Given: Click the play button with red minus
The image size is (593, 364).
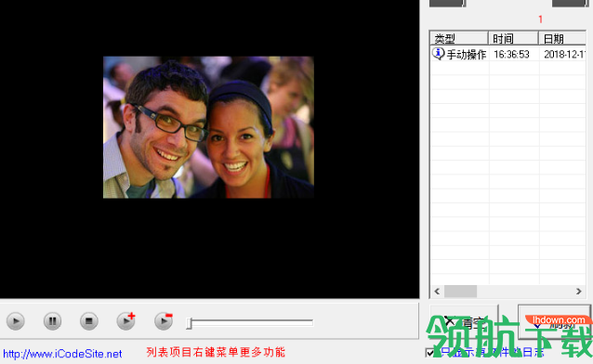Looking at the screenshot, I should 164,321.
